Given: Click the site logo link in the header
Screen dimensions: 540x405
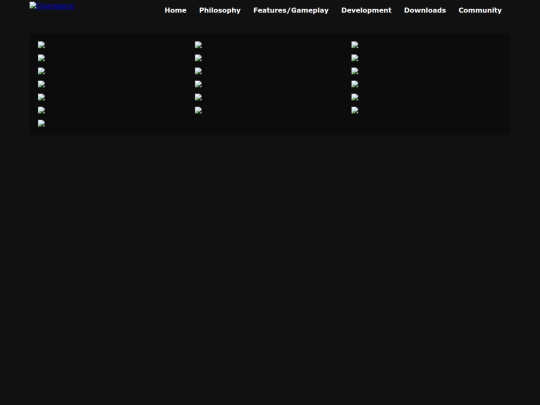Looking at the screenshot, I should (52, 6).
